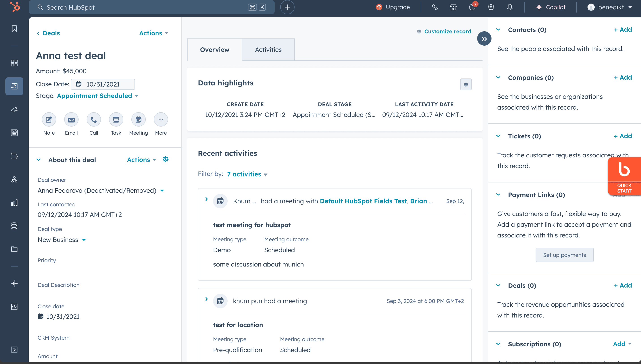Expand the khum pun meeting activity
Screen dimensions: 641x364
point(206,299)
